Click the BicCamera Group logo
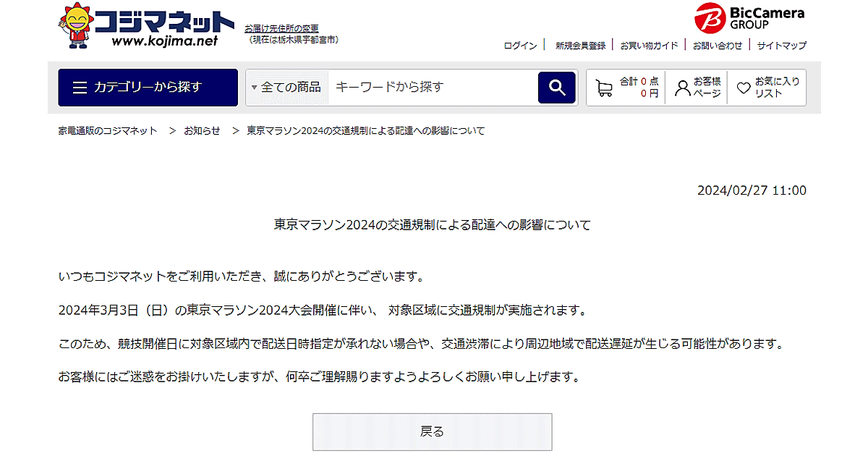Screen dimensions: 868x456 tap(749, 17)
